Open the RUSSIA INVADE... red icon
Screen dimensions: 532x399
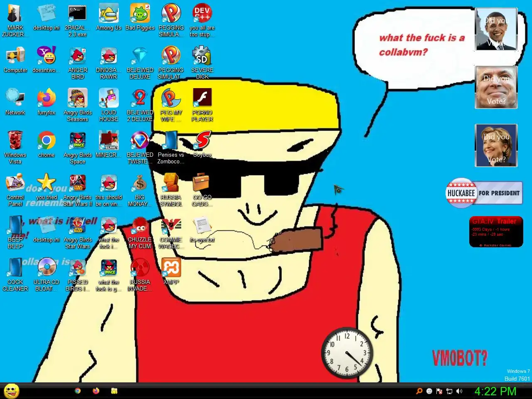[140, 274]
